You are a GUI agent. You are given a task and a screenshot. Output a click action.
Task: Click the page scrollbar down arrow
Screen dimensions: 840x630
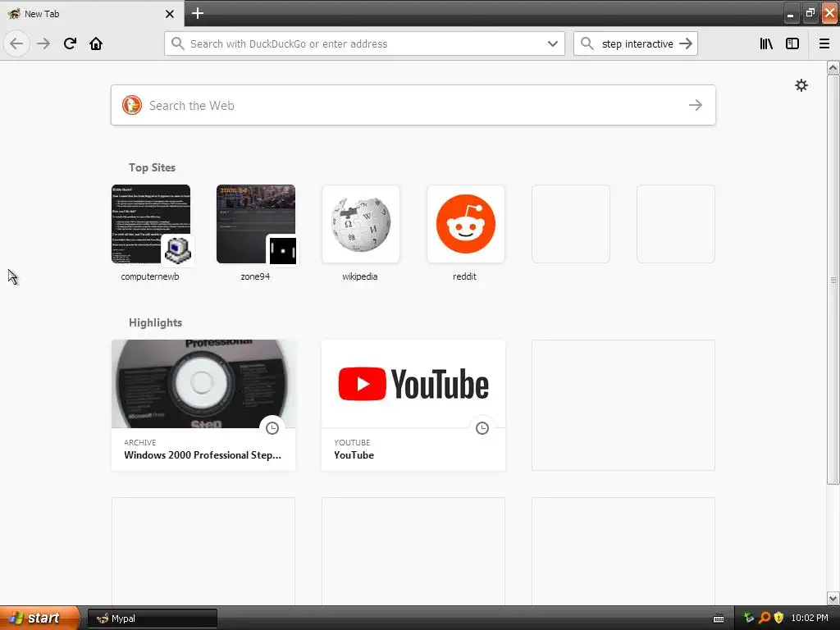click(x=833, y=598)
